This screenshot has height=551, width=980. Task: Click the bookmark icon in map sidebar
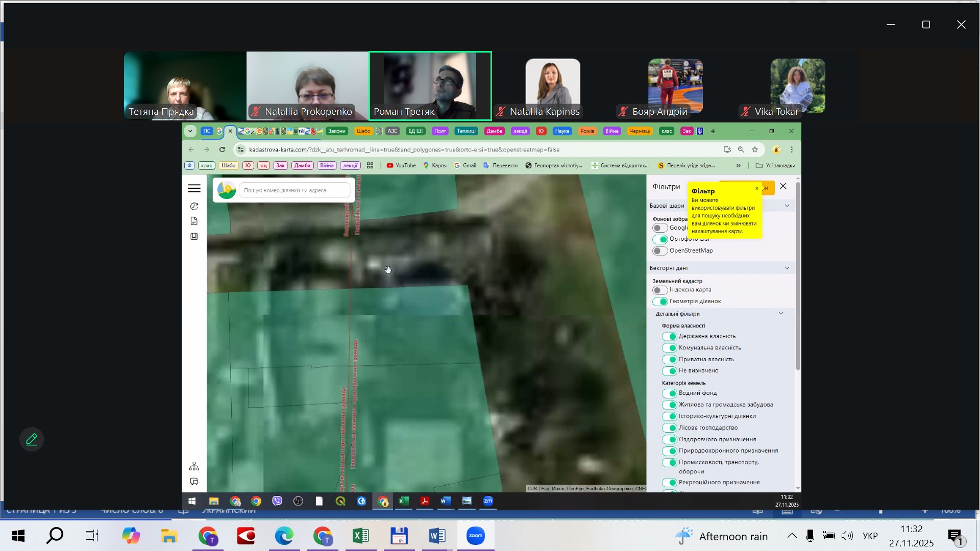[x=194, y=236]
